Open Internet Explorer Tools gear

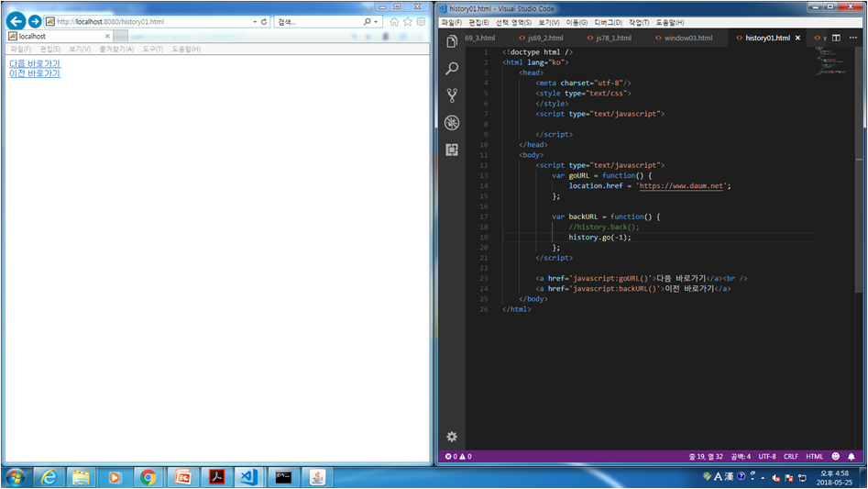point(422,22)
